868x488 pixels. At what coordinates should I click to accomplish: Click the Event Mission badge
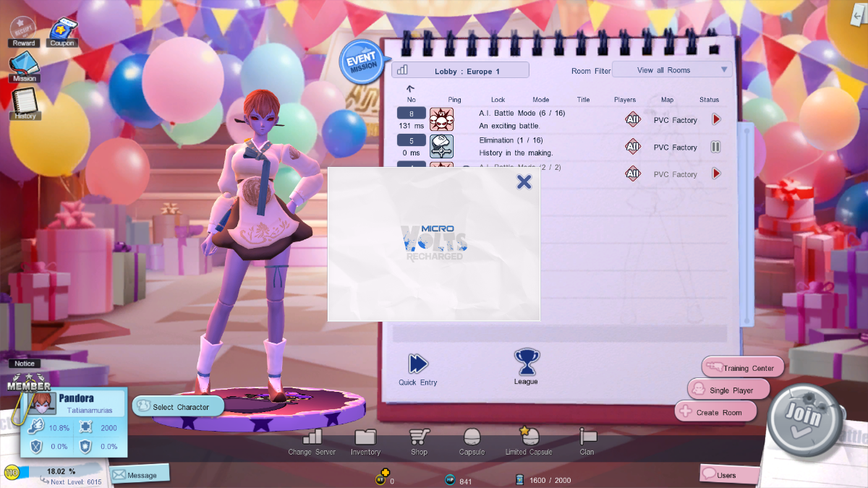click(361, 62)
